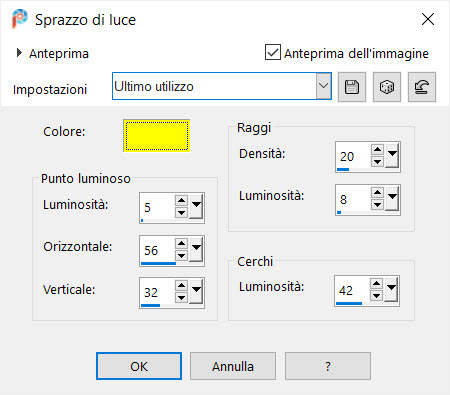Toggle Anteprima dell'immagine checkbox
Viewport: 450px width, 395px height.
tap(273, 52)
